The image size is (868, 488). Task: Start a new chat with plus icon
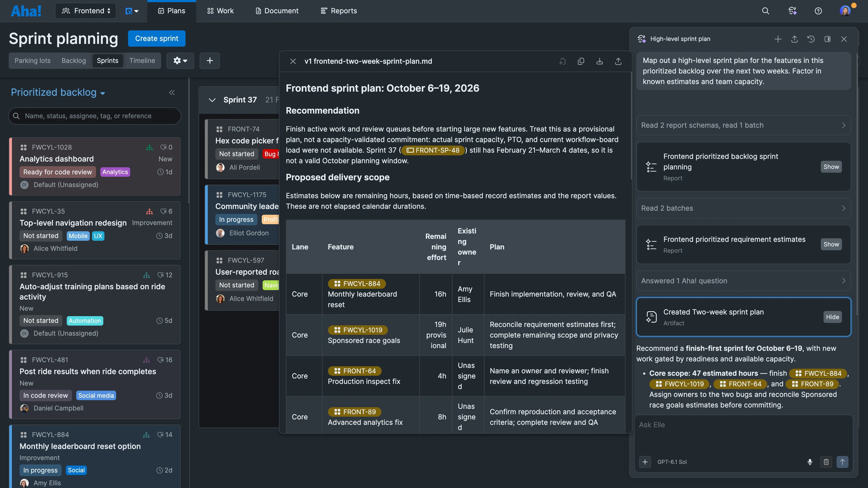[x=778, y=39]
